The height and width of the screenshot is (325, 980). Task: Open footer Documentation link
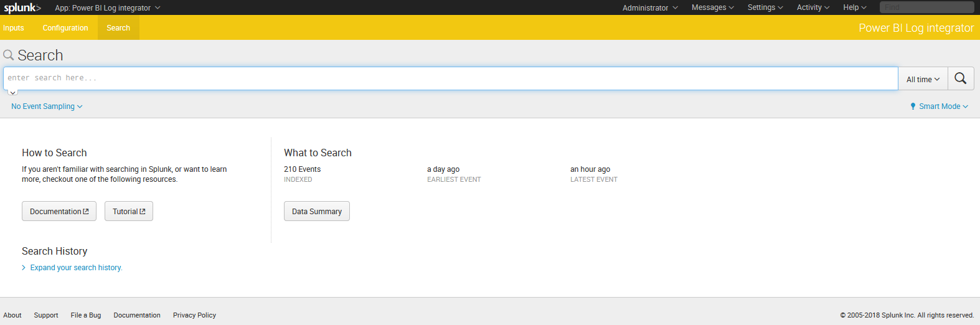(x=137, y=315)
